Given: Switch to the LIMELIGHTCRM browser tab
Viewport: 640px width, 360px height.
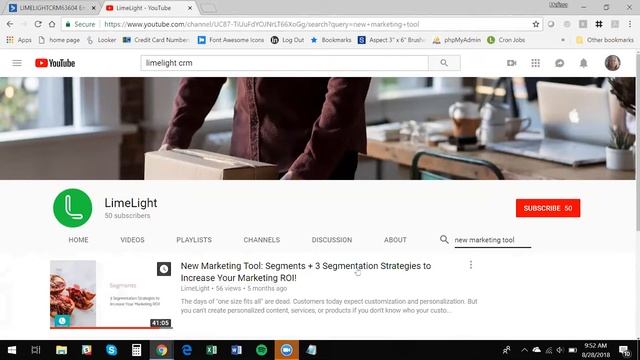Looking at the screenshot, I should click(x=51, y=8).
